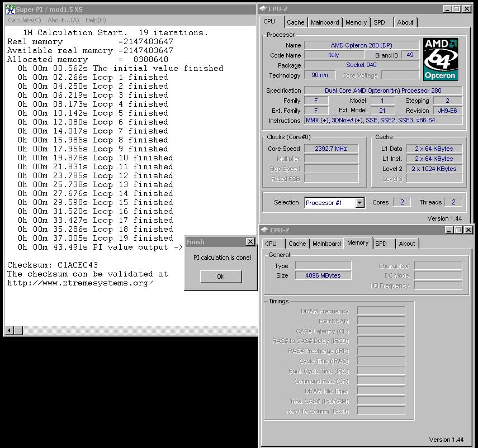
Task: Close the lower CPU-Z window
Action: pos(468,230)
